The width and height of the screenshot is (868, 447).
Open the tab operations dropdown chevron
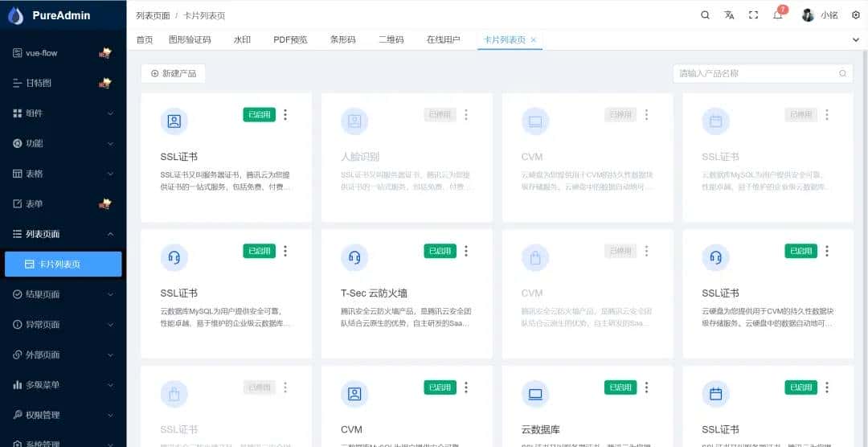(x=856, y=40)
